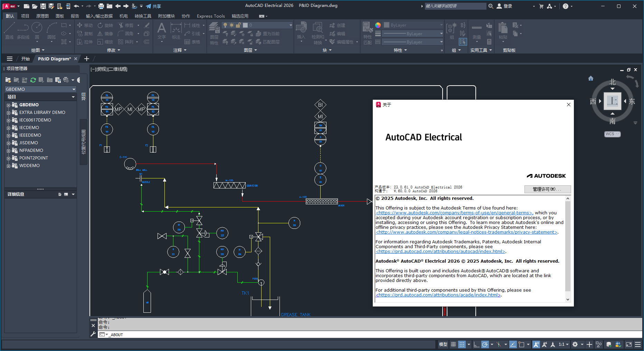
Task: Open the 原理图 ribbon tab
Action: (x=42, y=16)
